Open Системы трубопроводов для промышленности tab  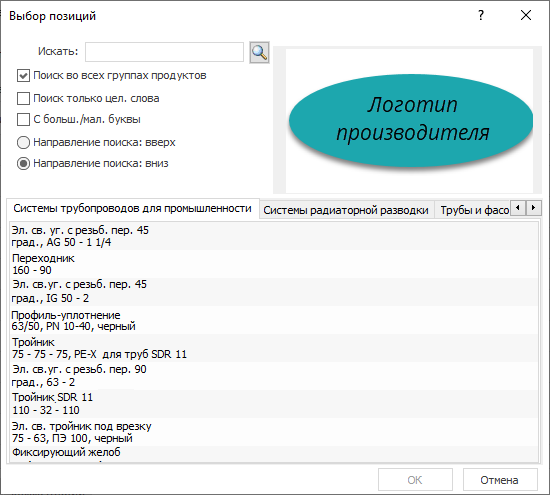[x=133, y=208]
